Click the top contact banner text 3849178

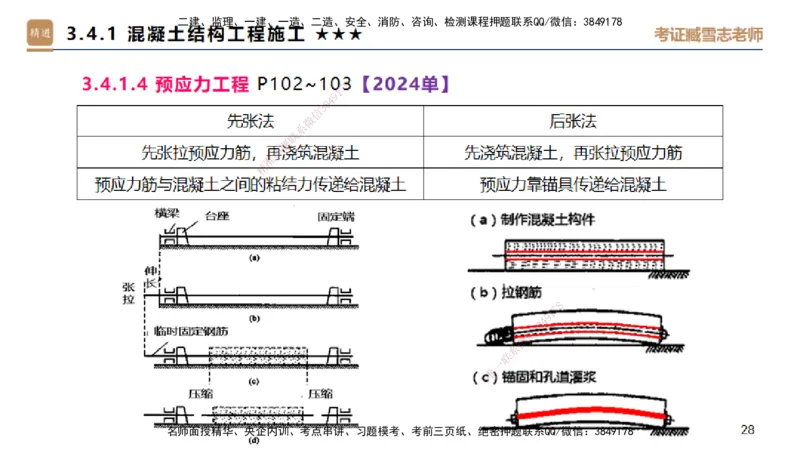click(603, 22)
